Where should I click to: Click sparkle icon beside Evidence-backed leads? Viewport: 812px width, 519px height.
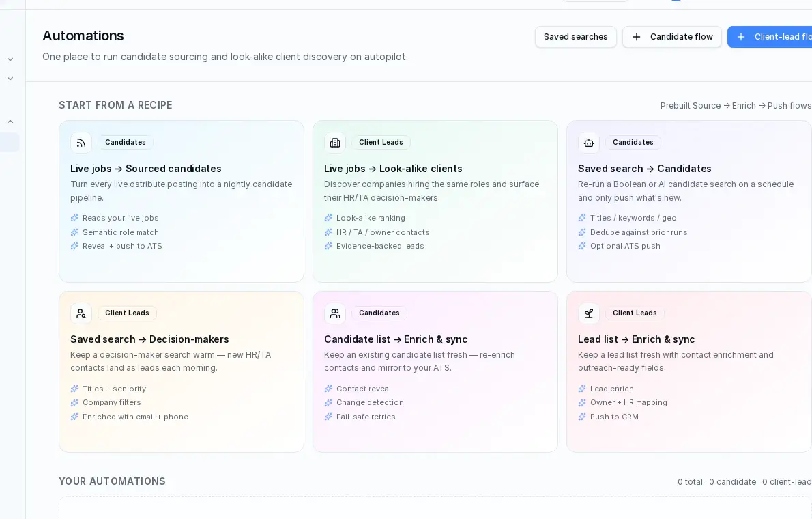coord(328,247)
